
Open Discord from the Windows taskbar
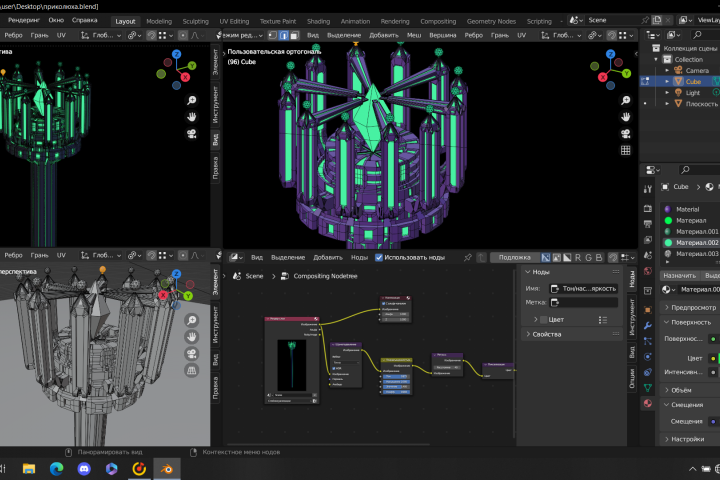point(83,468)
